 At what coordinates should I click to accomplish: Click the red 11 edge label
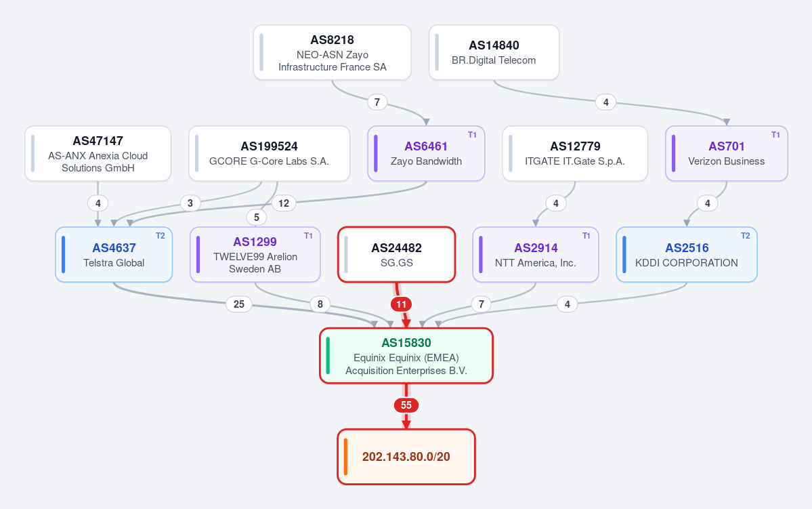[x=402, y=304]
